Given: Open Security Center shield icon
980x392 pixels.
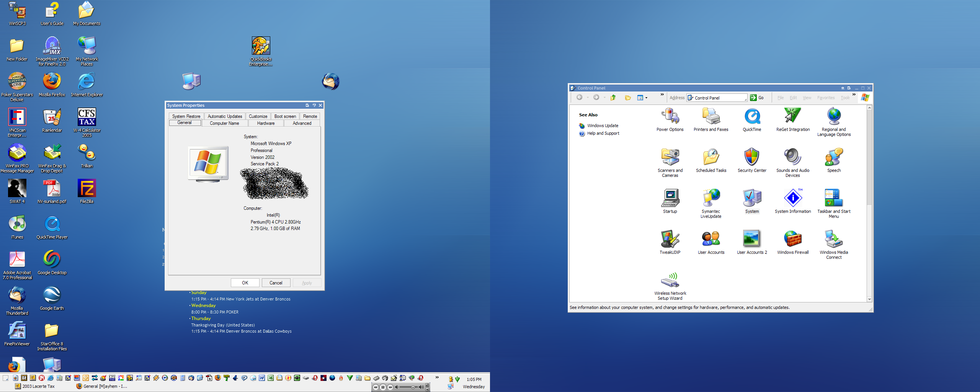Looking at the screenshot, I should 752,161.
